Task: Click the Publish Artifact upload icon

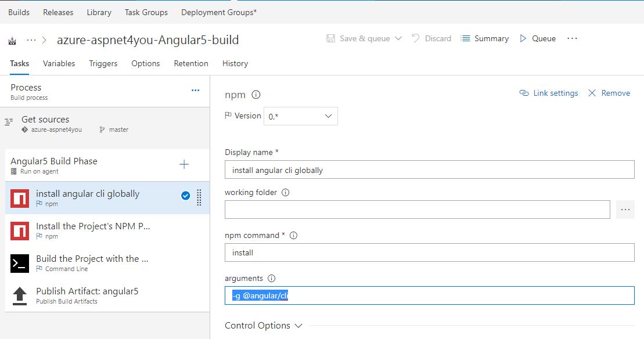Action: pyautogui.click(x=20, y=296)
